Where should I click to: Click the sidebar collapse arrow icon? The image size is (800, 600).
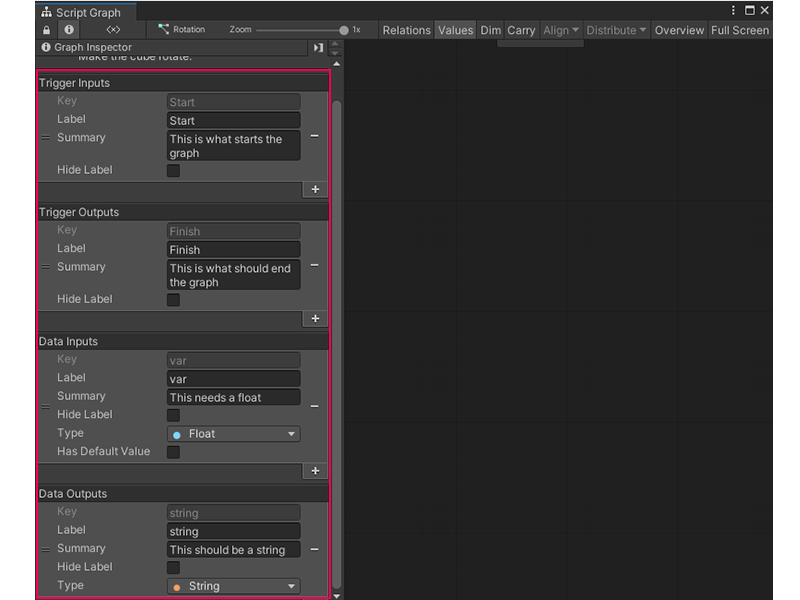click(x=318, y=47)
